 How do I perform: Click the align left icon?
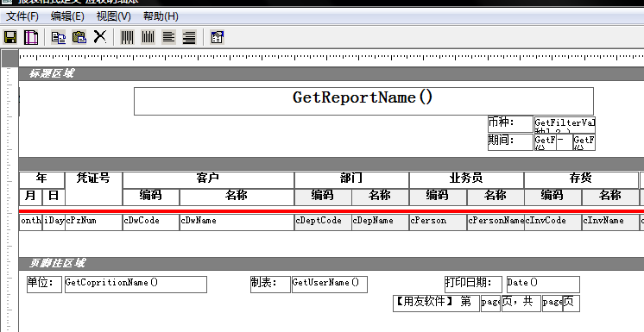point(168,37)
